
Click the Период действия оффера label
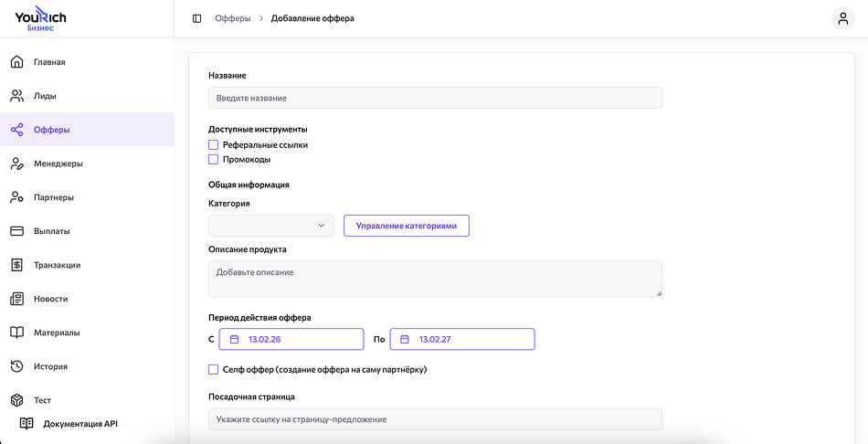[259, 318]
